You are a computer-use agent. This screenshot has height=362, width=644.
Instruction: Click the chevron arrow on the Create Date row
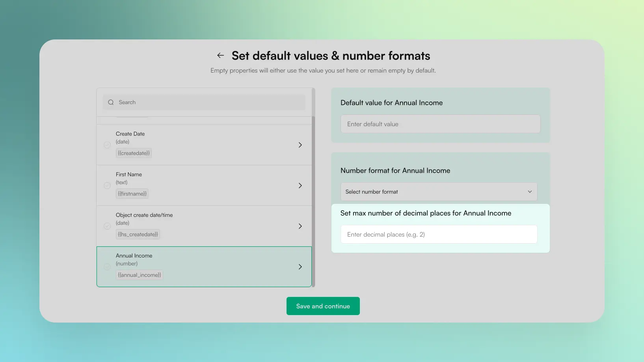[x=300, y=145]
